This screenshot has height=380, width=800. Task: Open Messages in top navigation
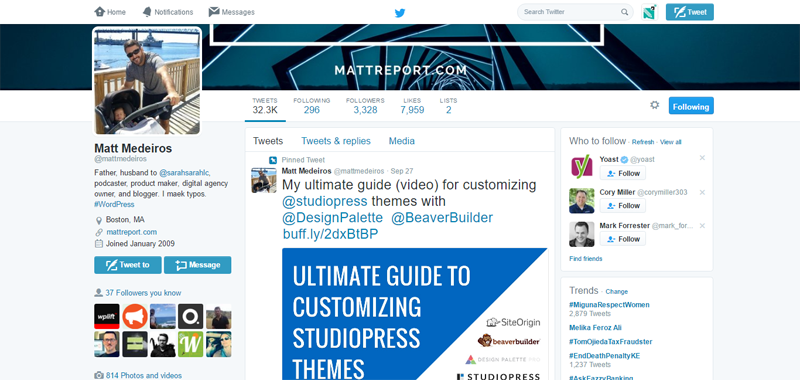click(x=232, y=12)
